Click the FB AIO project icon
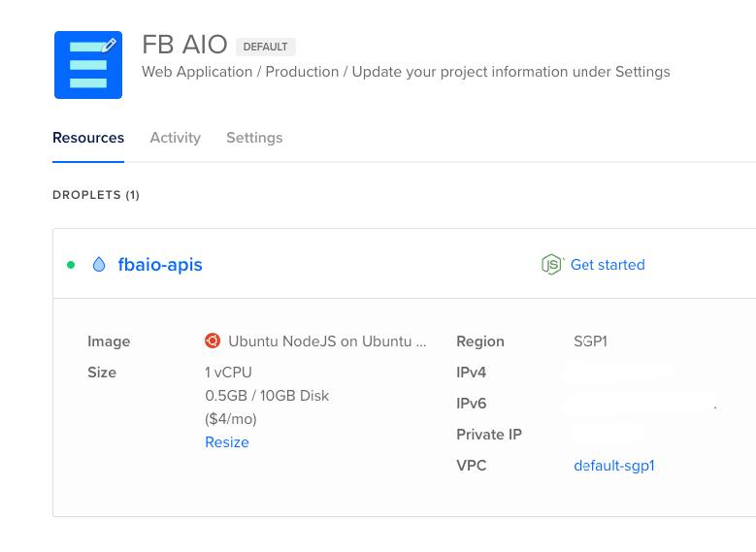The image size is (756, 552). pyautogui.click(x=88, y=65)
